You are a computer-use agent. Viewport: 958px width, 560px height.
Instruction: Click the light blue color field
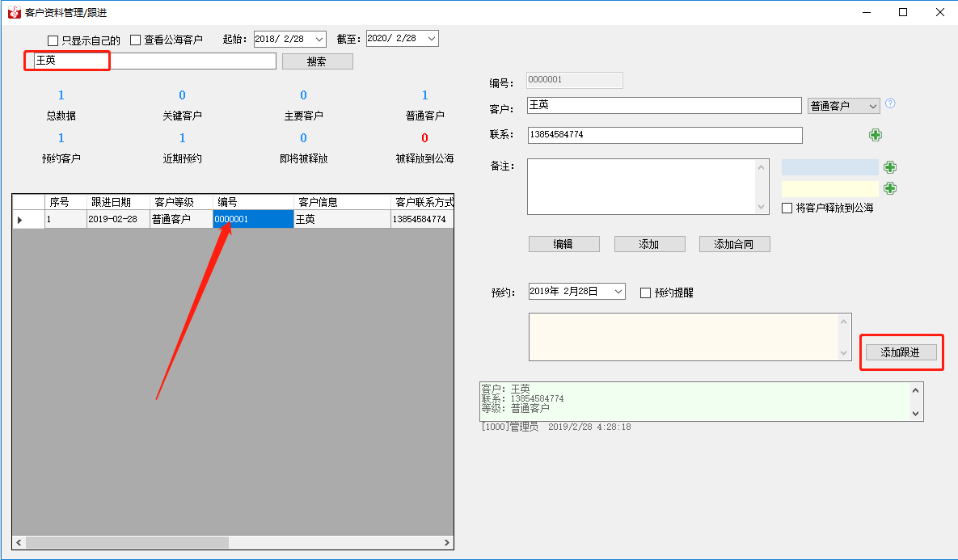(829, 167)
